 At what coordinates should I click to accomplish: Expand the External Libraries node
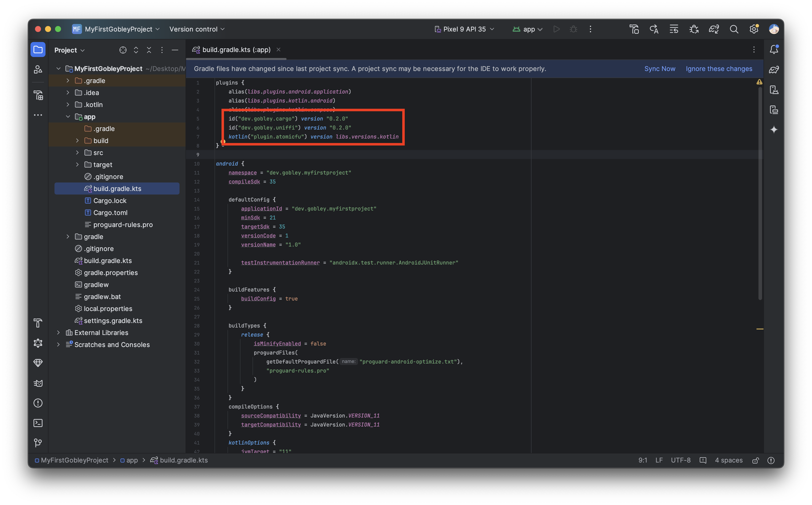click(58, 333)
